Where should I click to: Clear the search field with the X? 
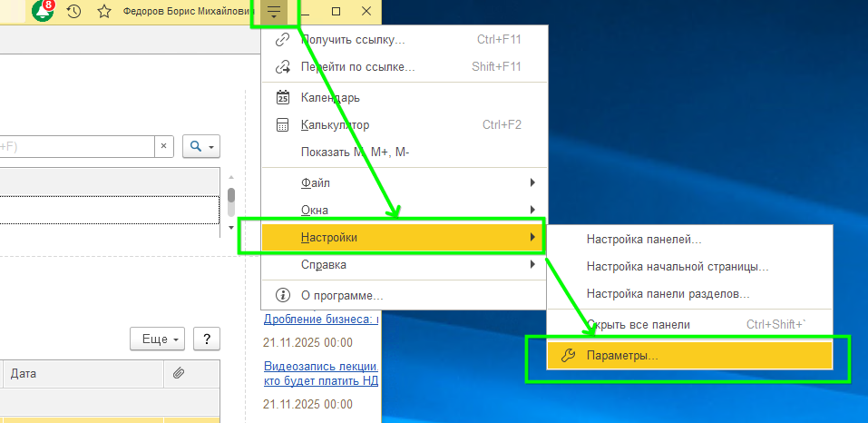click(163, 146)
